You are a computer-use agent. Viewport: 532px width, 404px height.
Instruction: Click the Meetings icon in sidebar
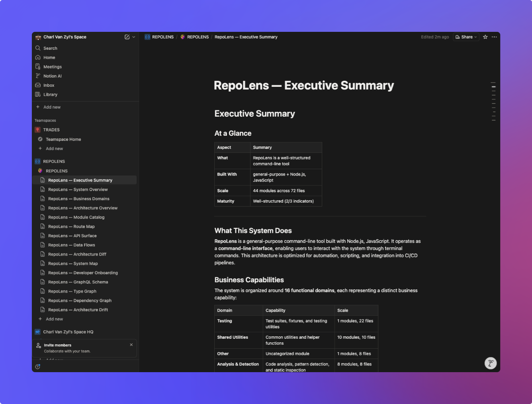click(38, 66)
